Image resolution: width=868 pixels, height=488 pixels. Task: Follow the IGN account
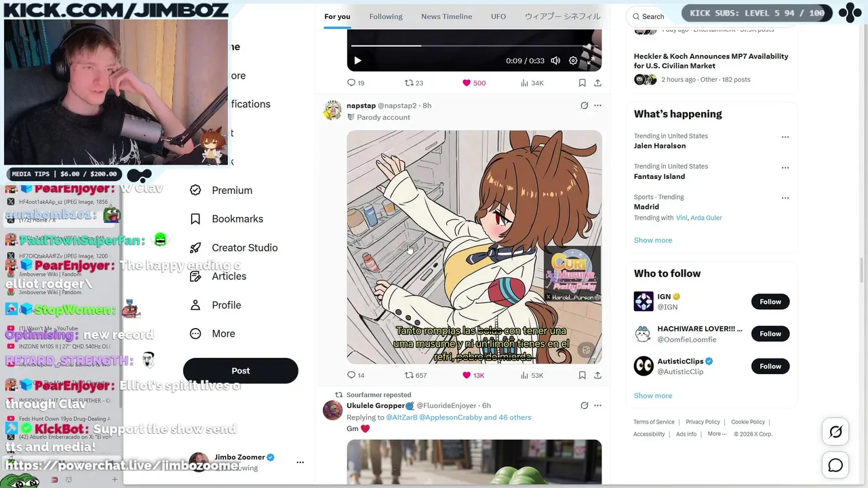point(770,302)
